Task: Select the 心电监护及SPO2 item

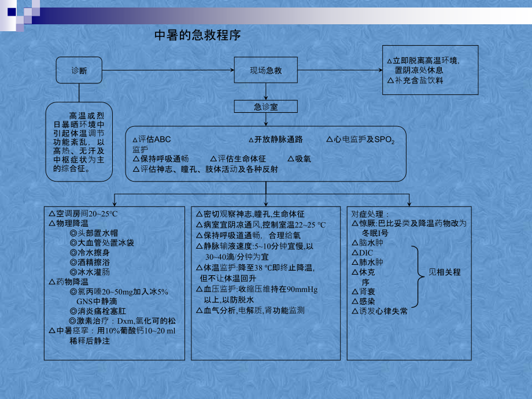Action: click(x=360, y=139)
